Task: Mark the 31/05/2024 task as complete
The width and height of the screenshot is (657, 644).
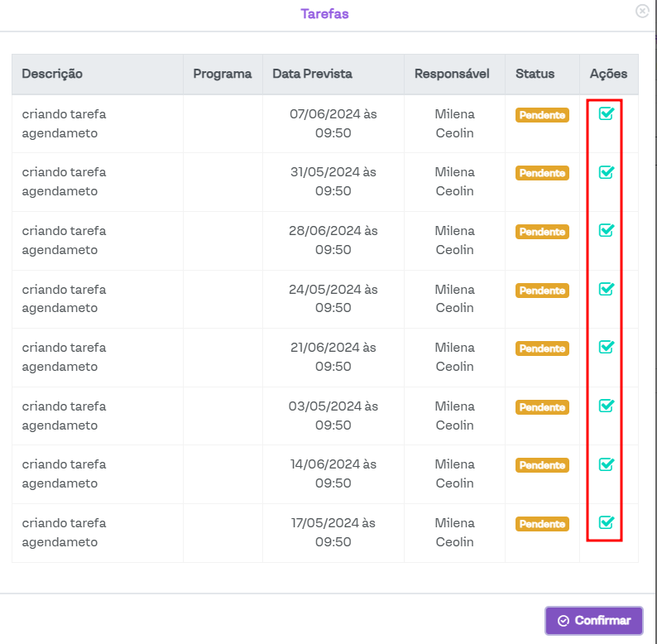Action: coord(606,172)
